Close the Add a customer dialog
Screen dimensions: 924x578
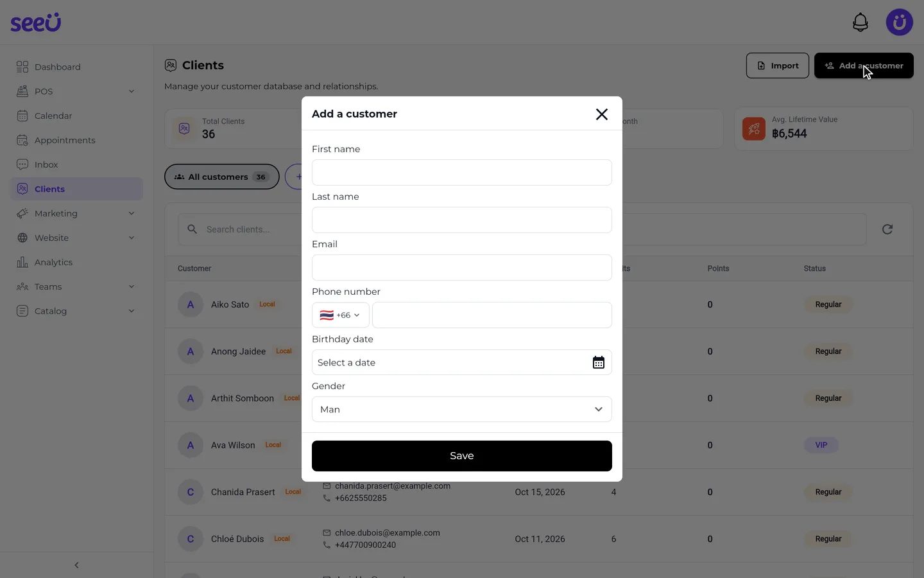(601, 114)
